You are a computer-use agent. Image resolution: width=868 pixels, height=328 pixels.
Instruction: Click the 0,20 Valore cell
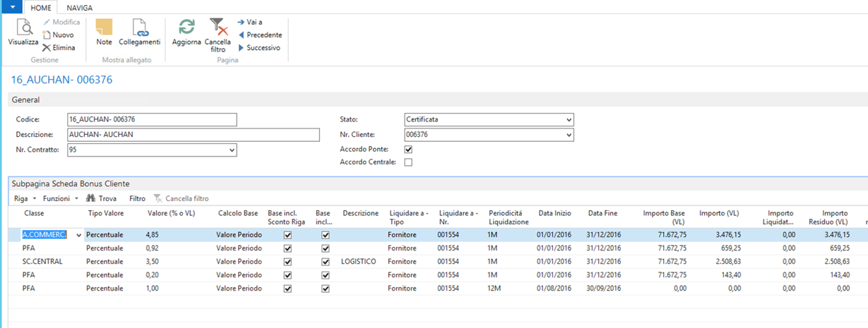[x=152, y=275]
